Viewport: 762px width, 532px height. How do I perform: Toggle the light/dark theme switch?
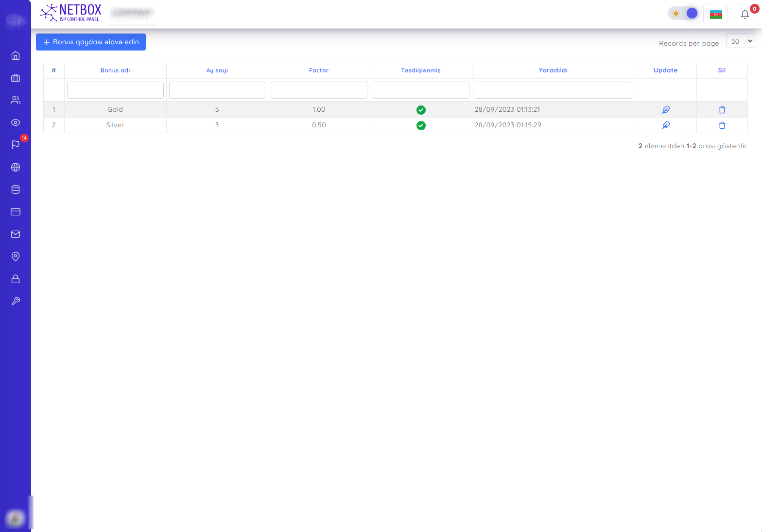point(683,14)
